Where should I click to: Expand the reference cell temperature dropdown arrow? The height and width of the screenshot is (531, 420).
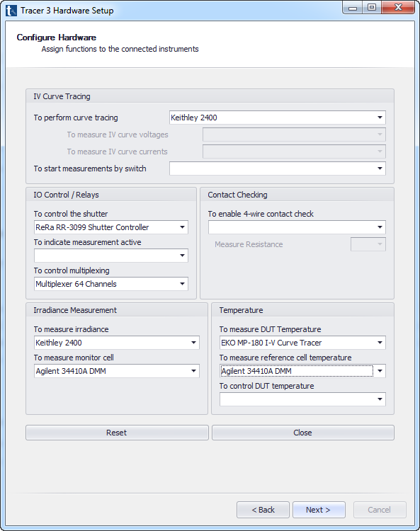[380, 371]
